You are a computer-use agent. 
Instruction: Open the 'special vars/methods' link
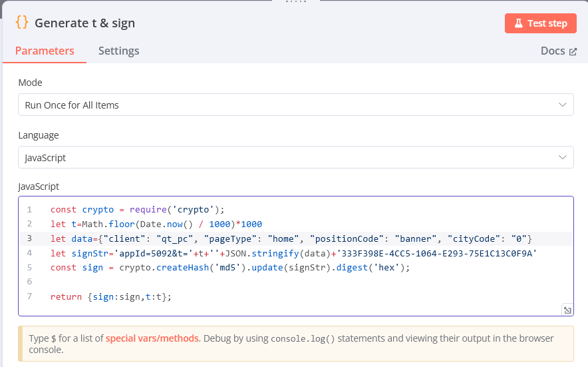click(152, 338)
